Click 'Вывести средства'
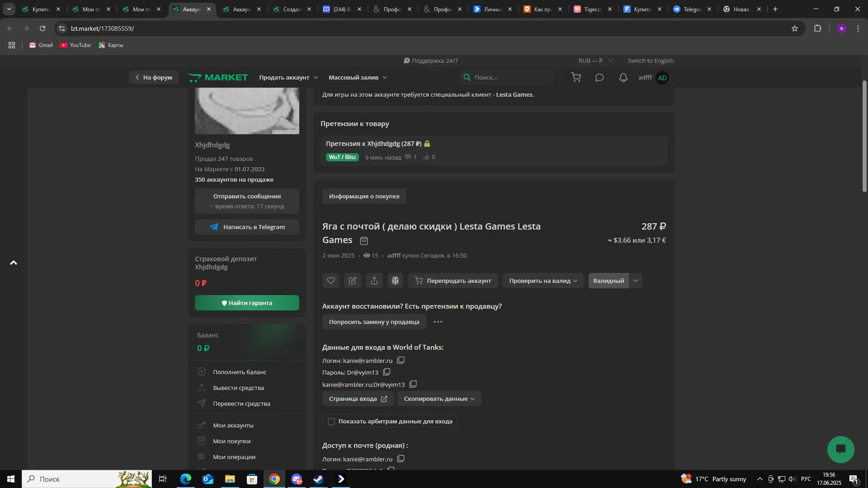 click(238, 388)
